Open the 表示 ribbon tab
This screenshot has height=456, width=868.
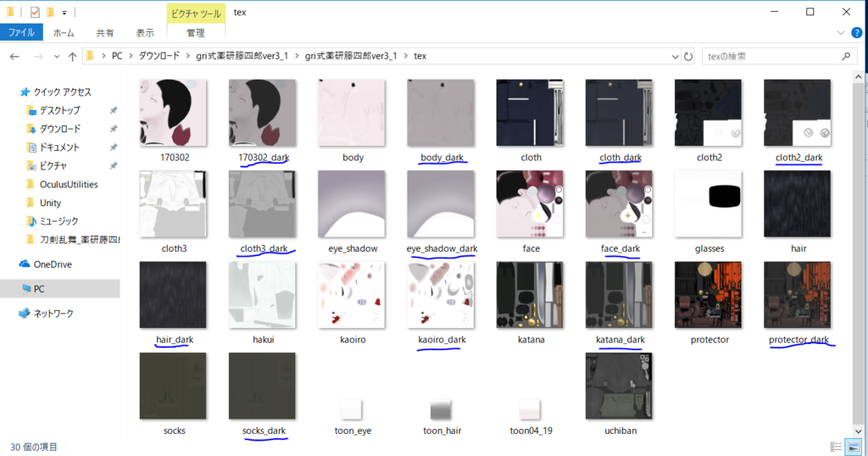[x=145, y=33]
